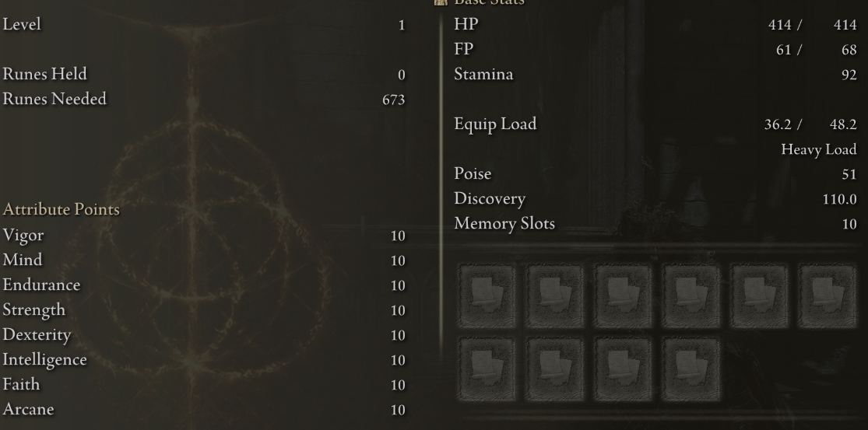
Task: Click the Runes Needed value 673
Action: coord(394,100)
